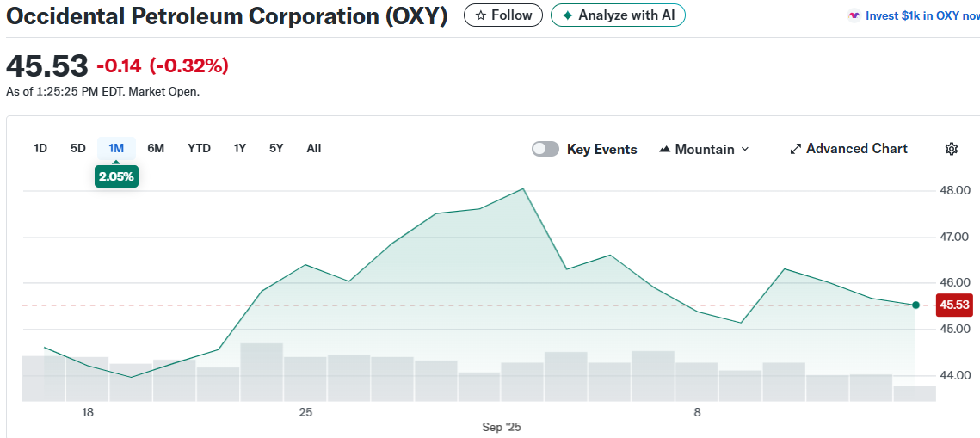Click the Mountain chart type icon
The width and height of the screenshot is (980, 438).
665,150
